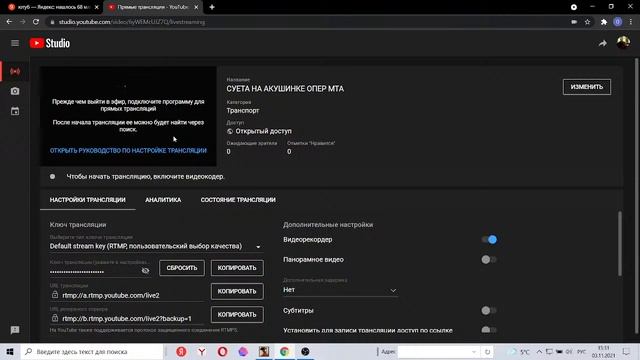Open OBS Studio from the taskbar

[x=305, y=351]
